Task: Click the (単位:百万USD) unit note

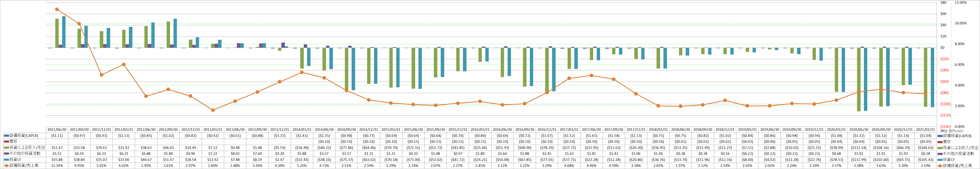Action: click(952, 131)
